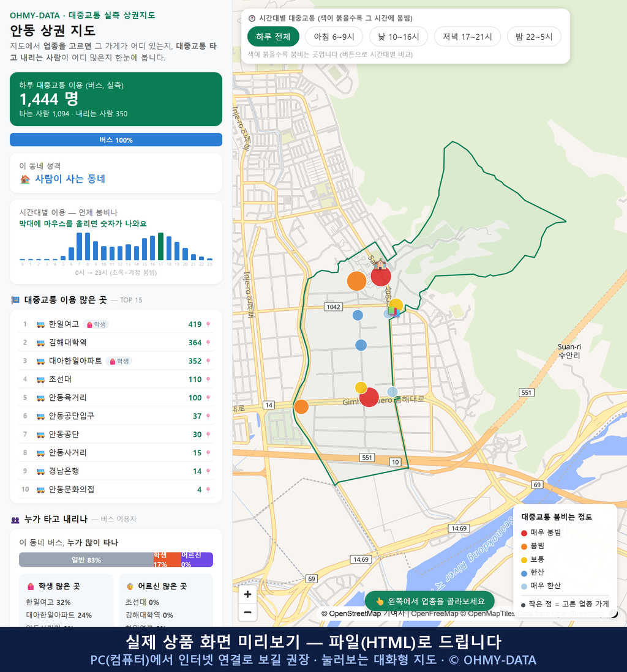Open the 어르신 많은 곳 card
The image size is (627, 672).
point(166,600)
